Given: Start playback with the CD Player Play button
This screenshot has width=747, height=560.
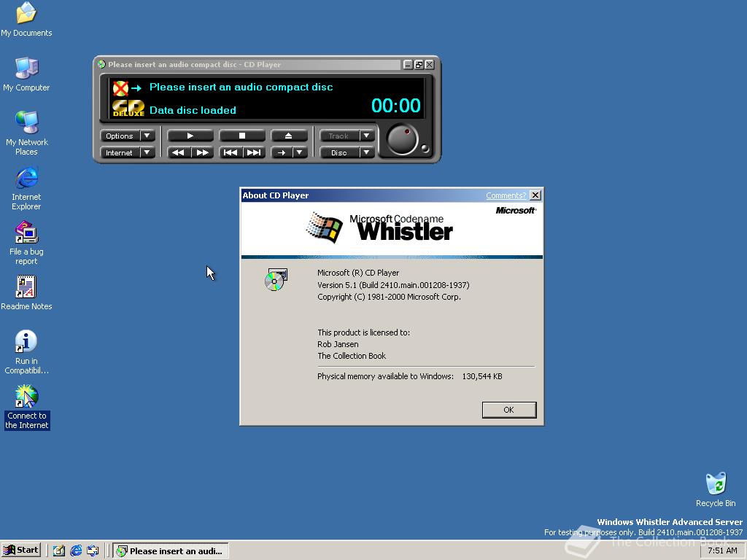Looking at the screenshot, I should coord(190,136).
